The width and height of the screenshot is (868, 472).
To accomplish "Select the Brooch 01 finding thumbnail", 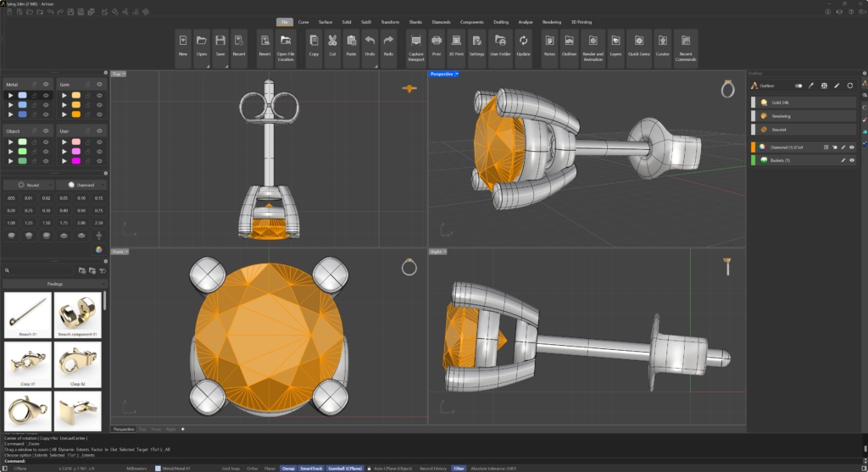I will pos(27,313).
